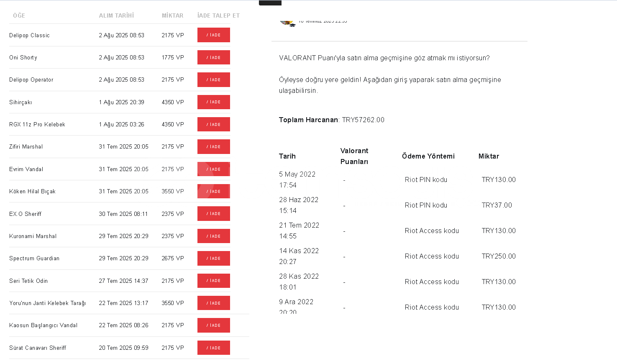The image size is (617, 364).
Task: Refund the Zifiri Marshal purchase
Action: coord(214,146)
